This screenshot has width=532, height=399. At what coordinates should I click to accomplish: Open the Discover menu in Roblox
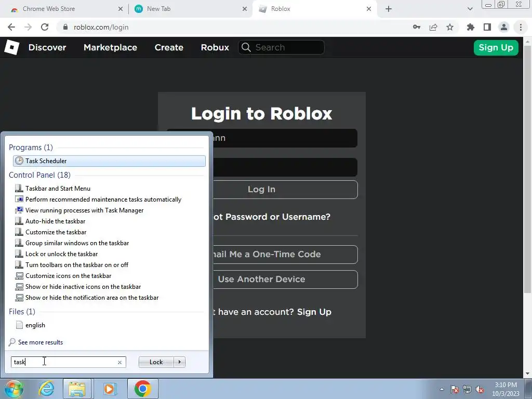tap(47, 47)
